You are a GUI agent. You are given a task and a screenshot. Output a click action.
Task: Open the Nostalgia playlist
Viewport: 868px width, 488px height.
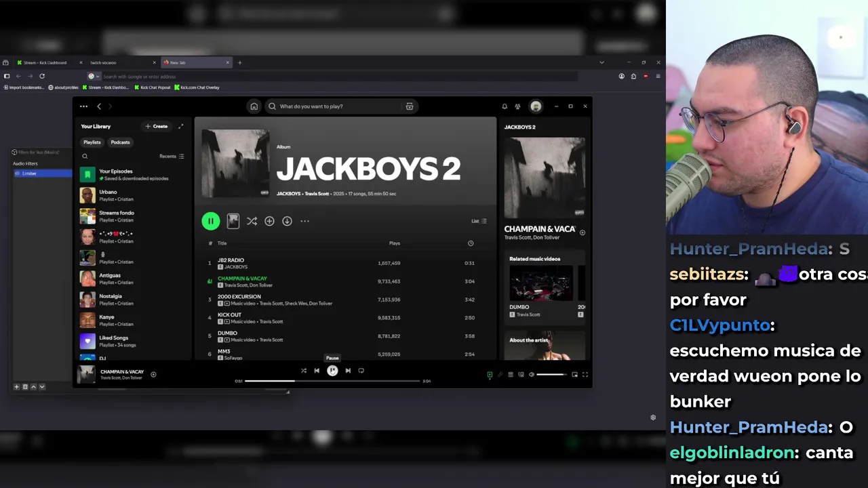pos(133,300)
